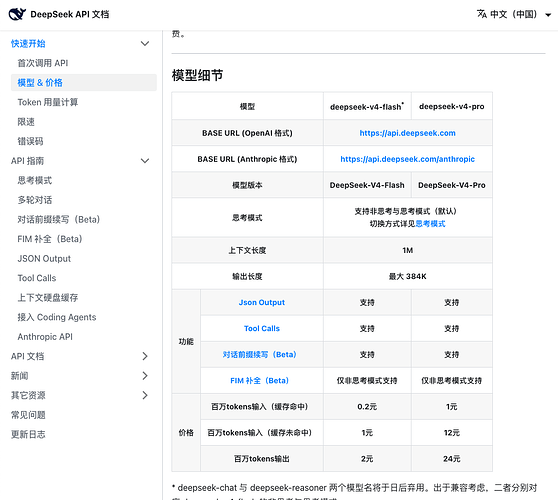Viewport: 558px width, 500px height.
Task: Go to the 思考模式 guide in sidebar
Action: (35, 180)
